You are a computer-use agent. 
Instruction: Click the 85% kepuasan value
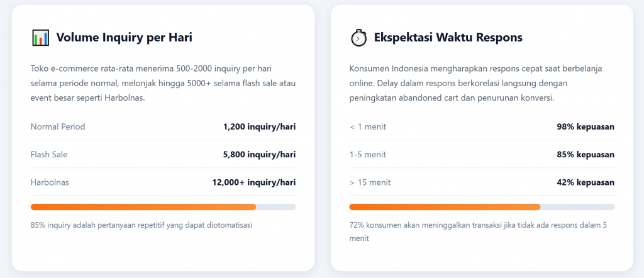[585, 155]
